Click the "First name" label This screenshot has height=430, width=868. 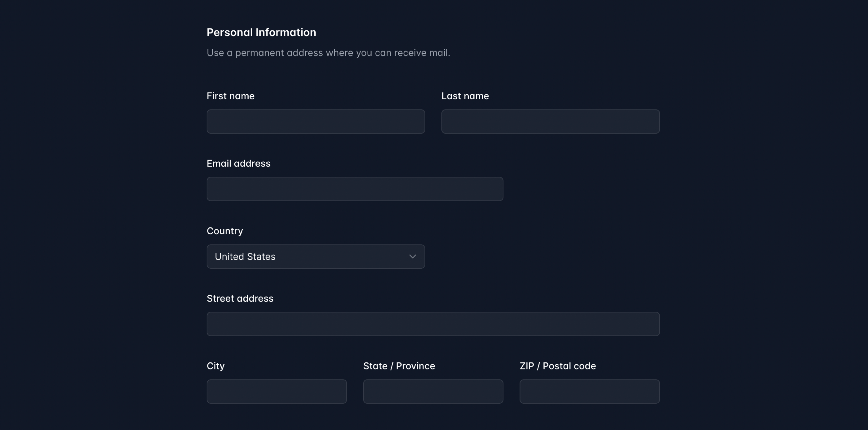[230, 96]
